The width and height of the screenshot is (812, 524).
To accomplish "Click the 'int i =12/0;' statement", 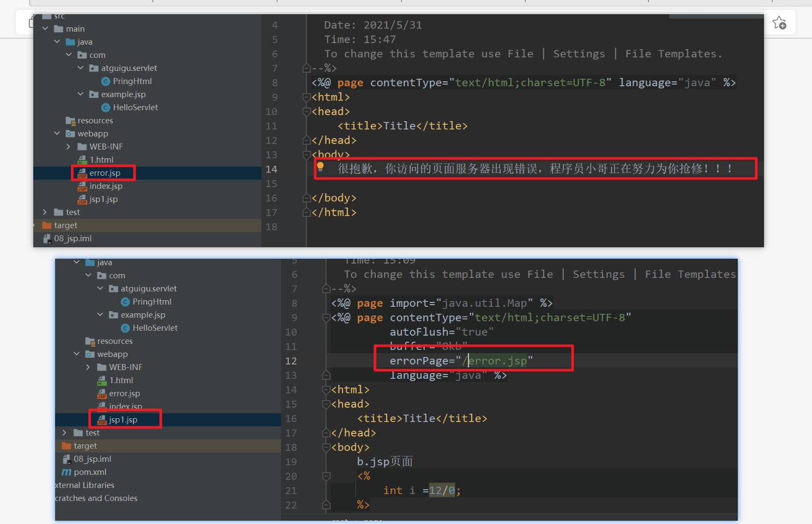I will (x=422, y=491).
